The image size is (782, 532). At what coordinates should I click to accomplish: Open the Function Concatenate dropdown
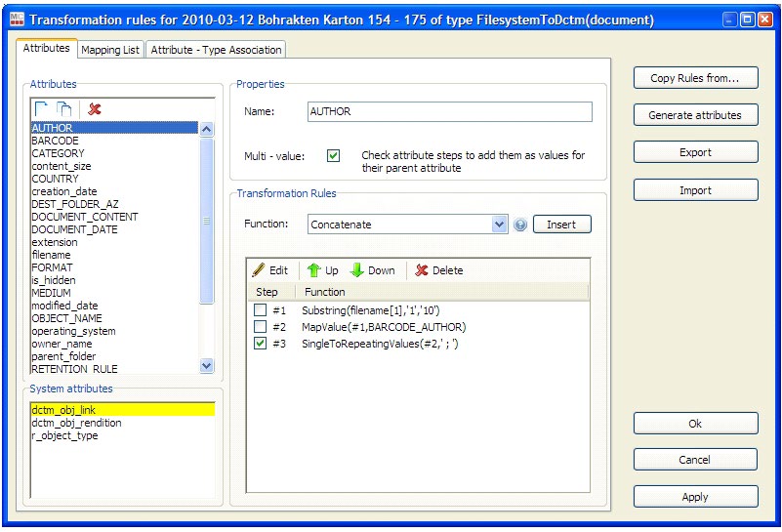point(499,225)
